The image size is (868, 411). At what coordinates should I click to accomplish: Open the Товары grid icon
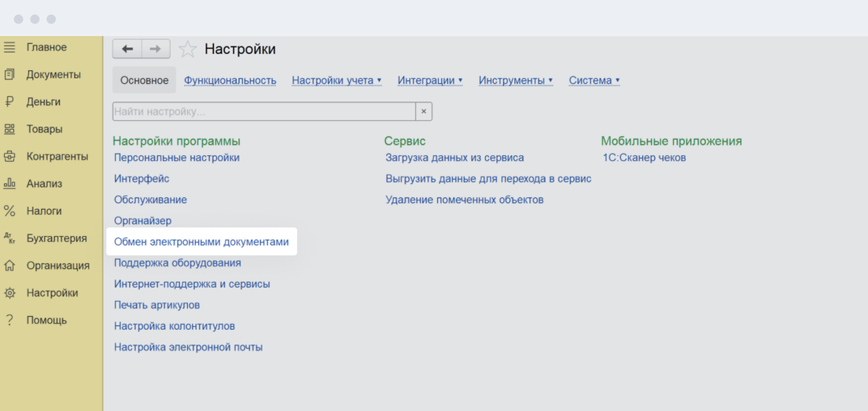pos(9,130)
